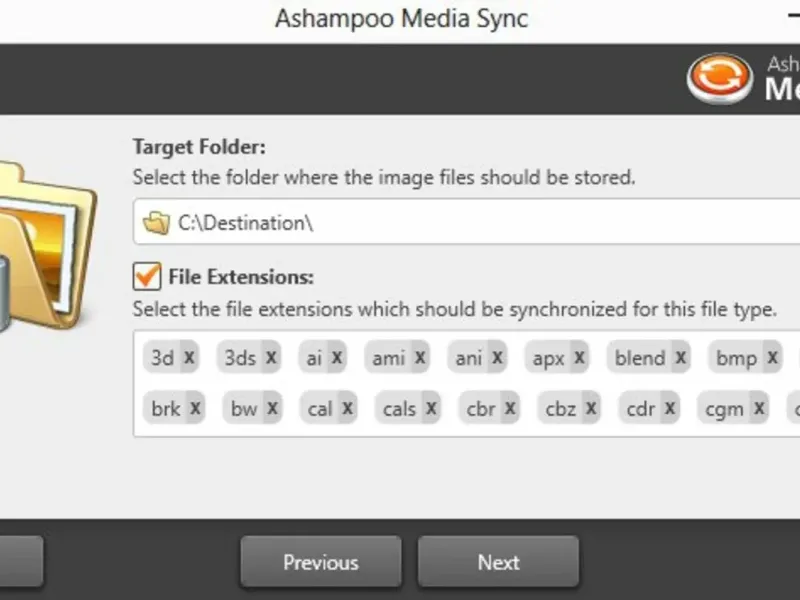Image resolution: width=800 pixels, height=600 pixels.
Task: Remove the apx extension tag
Action: pos(580,357)
